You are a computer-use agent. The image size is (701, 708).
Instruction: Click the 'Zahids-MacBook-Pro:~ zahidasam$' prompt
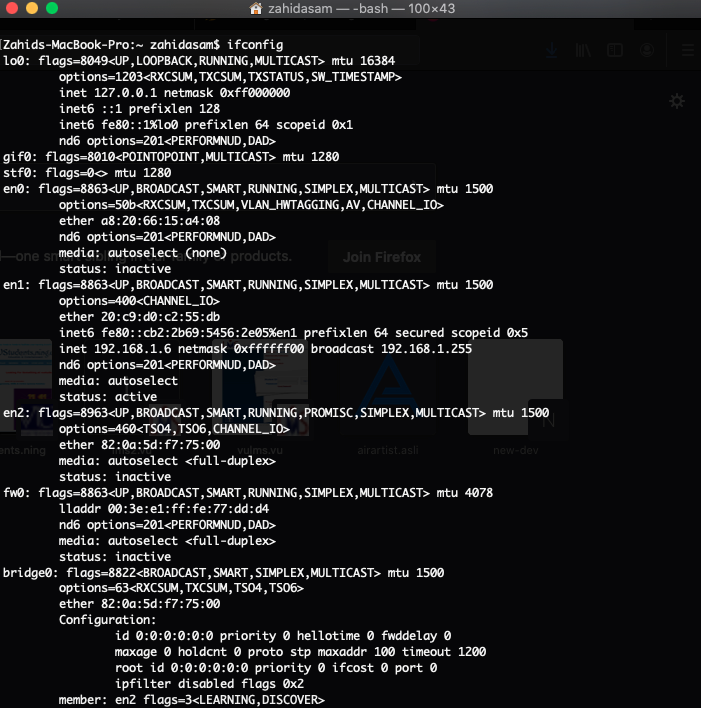click(x=112, y=45)
